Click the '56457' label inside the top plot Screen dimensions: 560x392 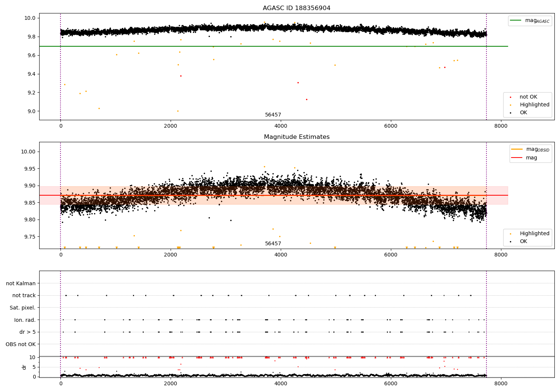tap(273, 115)
